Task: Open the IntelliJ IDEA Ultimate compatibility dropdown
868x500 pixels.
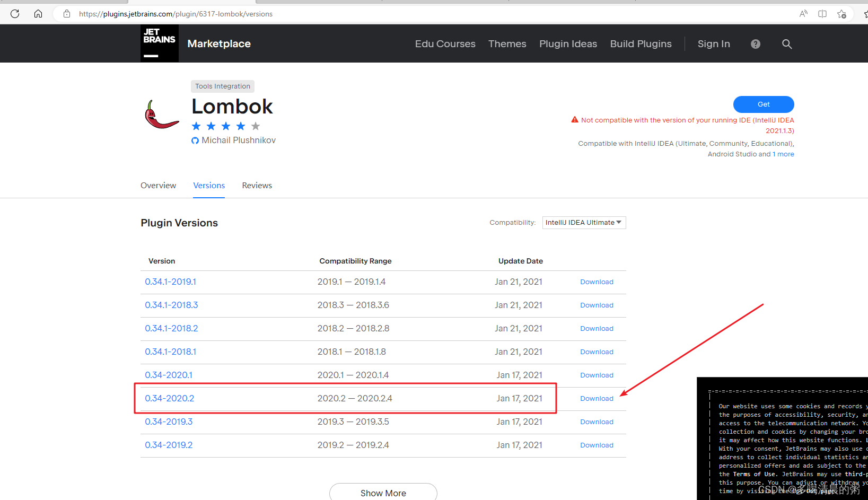Action: pyautogui.click(x=584, y=223)
